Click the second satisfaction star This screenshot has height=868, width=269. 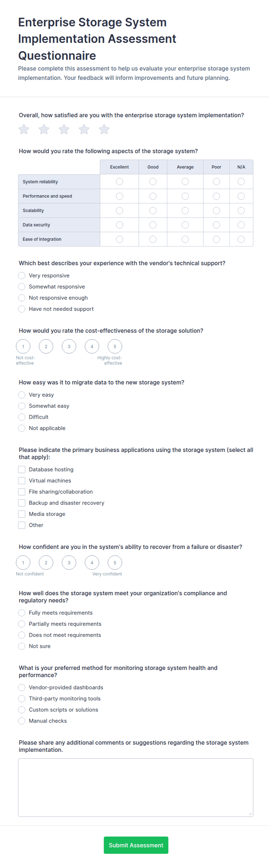[x=44, y=129]
